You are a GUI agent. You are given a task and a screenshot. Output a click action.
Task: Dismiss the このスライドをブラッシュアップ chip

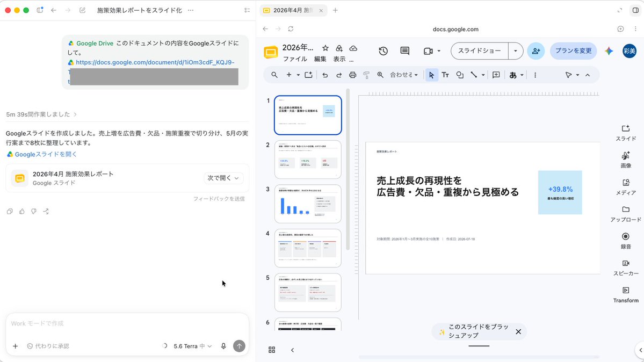coord(518,331)
